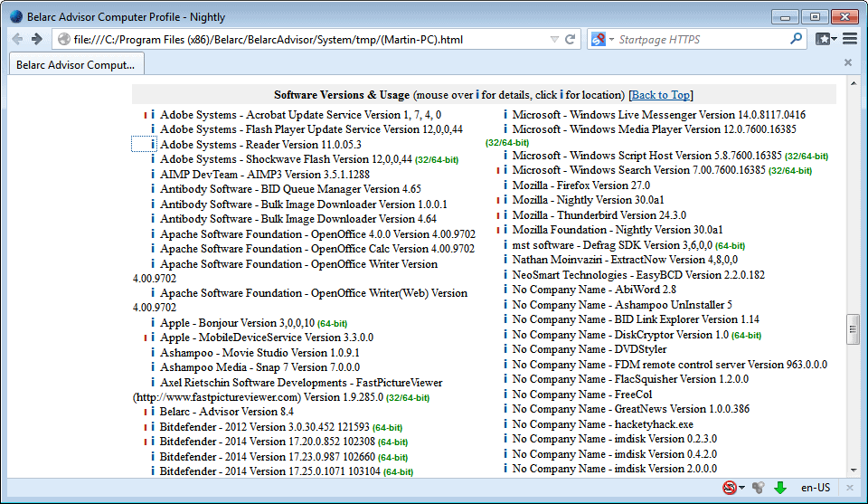Screen dimensions: 868x504
Task: Click the Back to Top link
Action: coord(661,95)
